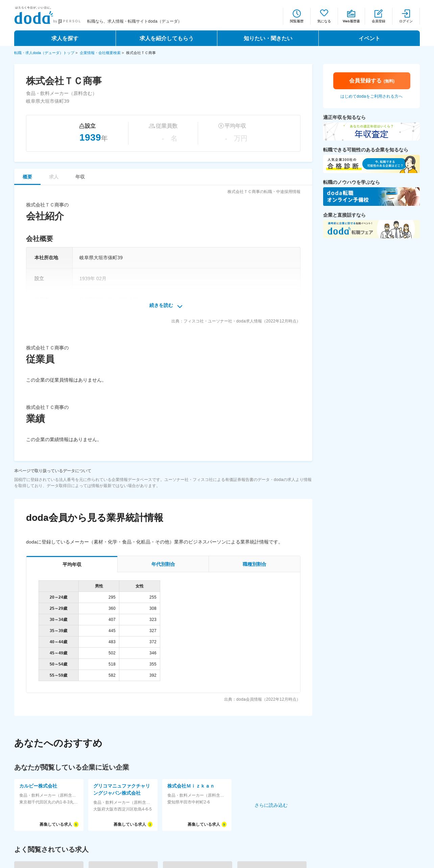Open the イベント menu
Viewport: 434px width, 868px height.
point(369,38)
